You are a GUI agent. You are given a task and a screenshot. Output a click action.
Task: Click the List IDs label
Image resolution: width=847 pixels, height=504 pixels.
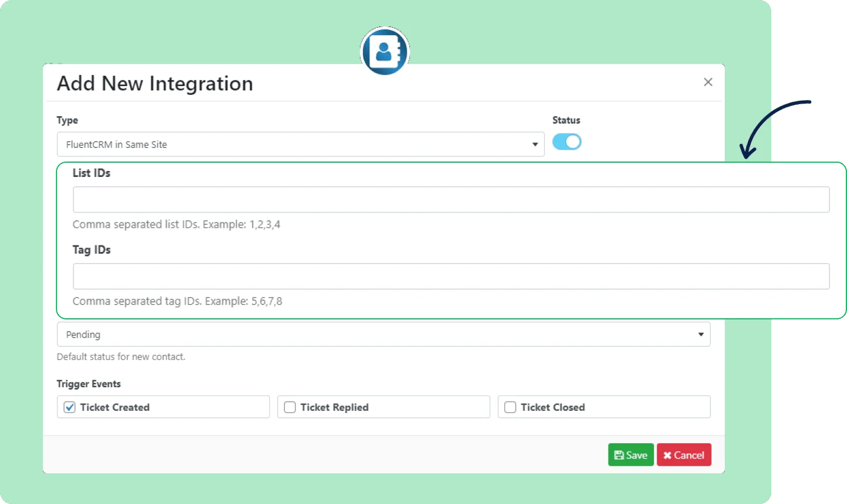point(91,173)
